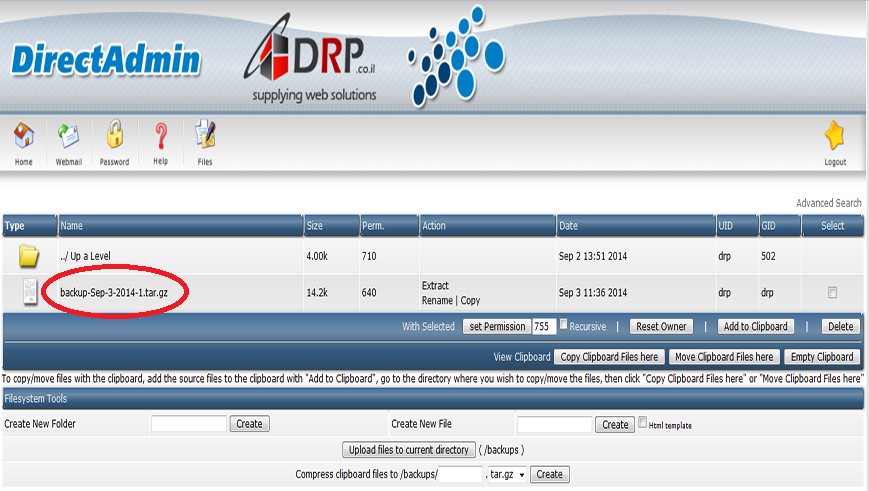
Task: Click the Password padlock icon
Action: coord(114,135)
